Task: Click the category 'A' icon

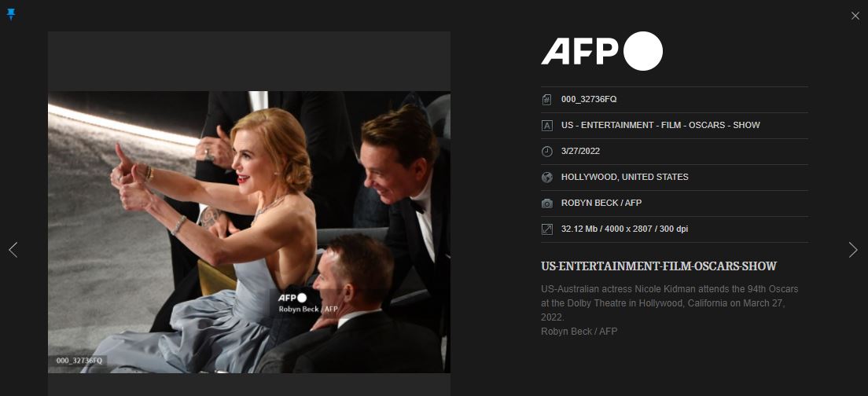Action: click(x=547, y=126)
